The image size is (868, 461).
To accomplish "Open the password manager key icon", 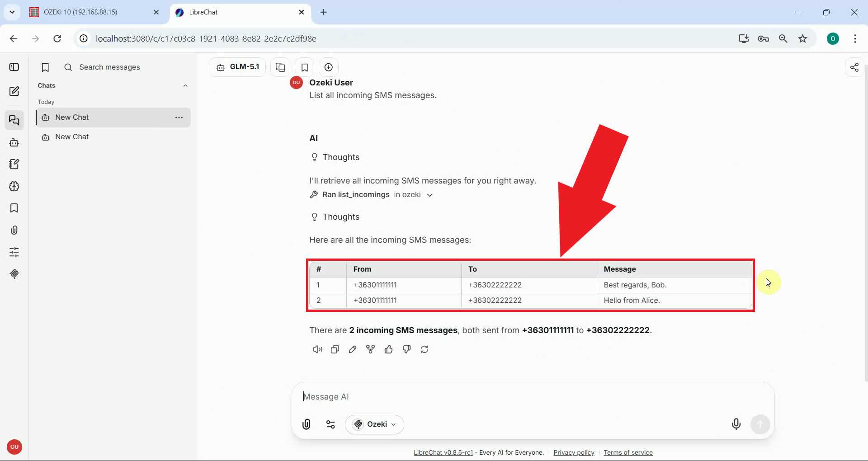I will [x=763, y=39].
